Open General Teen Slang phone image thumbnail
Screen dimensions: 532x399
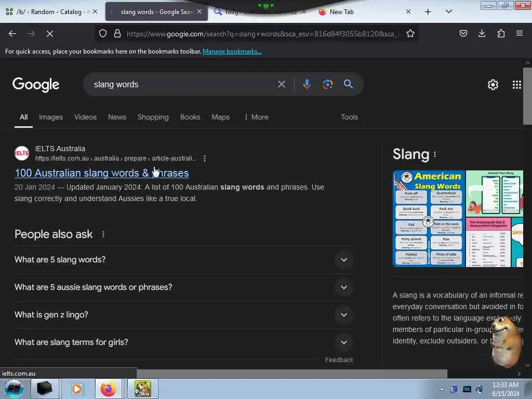click(x=495, y=193)
